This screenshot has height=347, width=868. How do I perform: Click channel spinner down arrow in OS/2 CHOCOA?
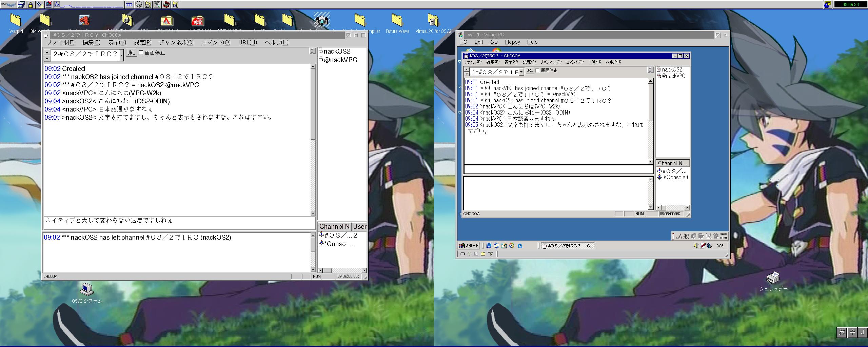point(47,59)
